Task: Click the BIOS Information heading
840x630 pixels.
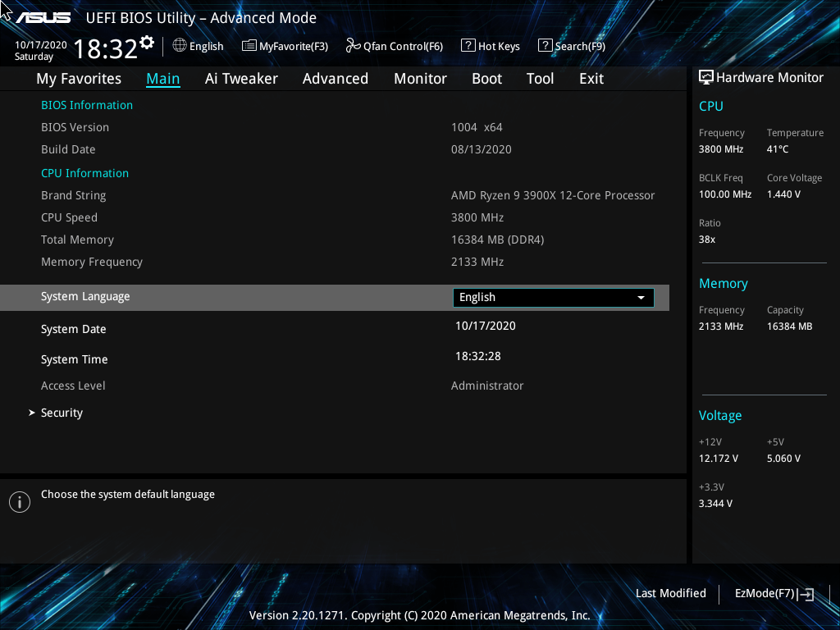Action: 87,105
